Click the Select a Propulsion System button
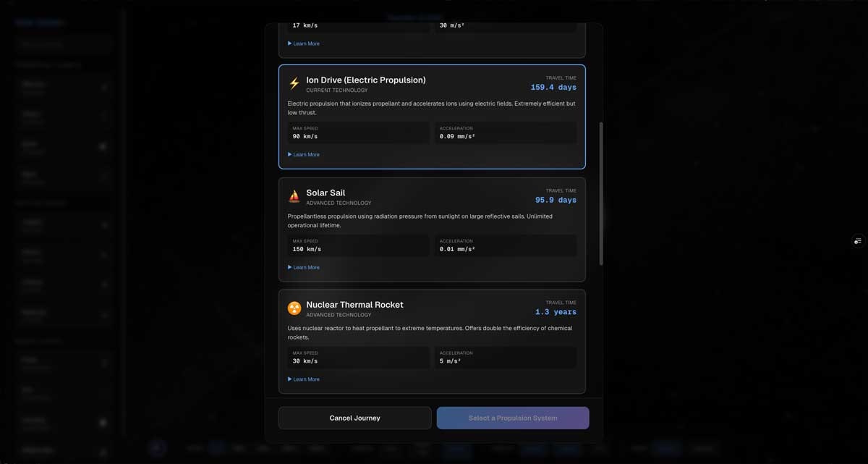The height and width of the screenshot is (464, 868). click(x=513, y=418)
